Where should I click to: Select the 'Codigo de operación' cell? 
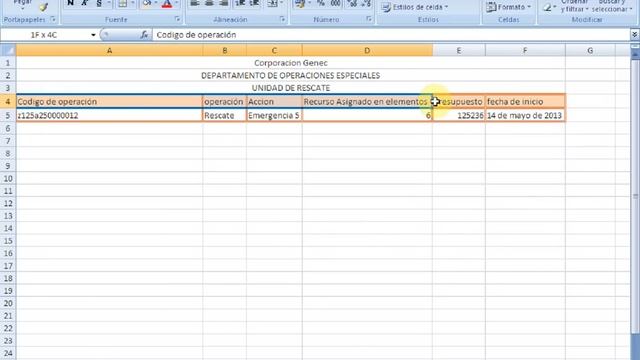[x=109, y=101]
